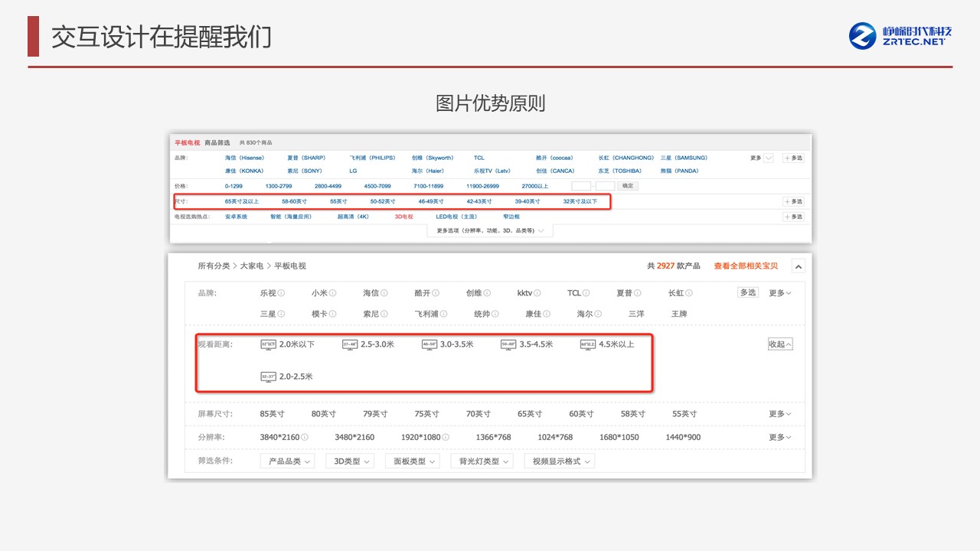This screenshot has width=980, height=551.
Task: Select the 1366*768 resolution
Action: click(493, 438)
